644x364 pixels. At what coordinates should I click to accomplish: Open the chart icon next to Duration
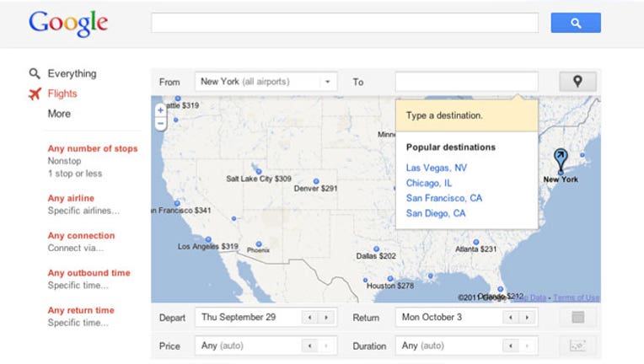pyautogui.click(x=577, y=345)
